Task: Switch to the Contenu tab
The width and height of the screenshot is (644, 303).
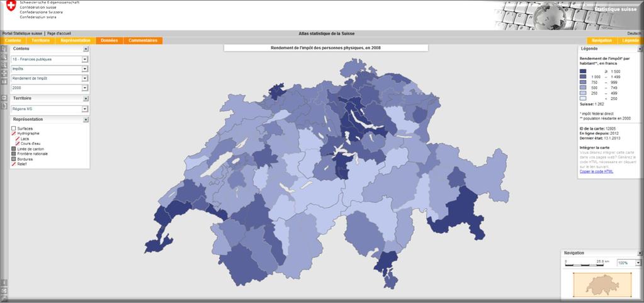Action: [13, 41]
